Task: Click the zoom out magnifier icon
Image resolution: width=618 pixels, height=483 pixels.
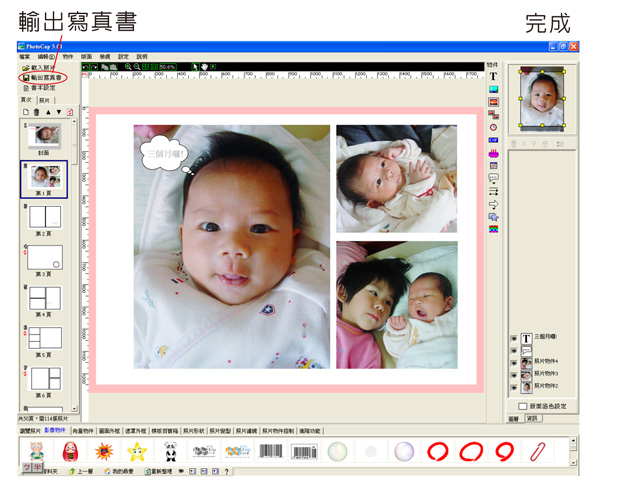Action: [137, 67]
